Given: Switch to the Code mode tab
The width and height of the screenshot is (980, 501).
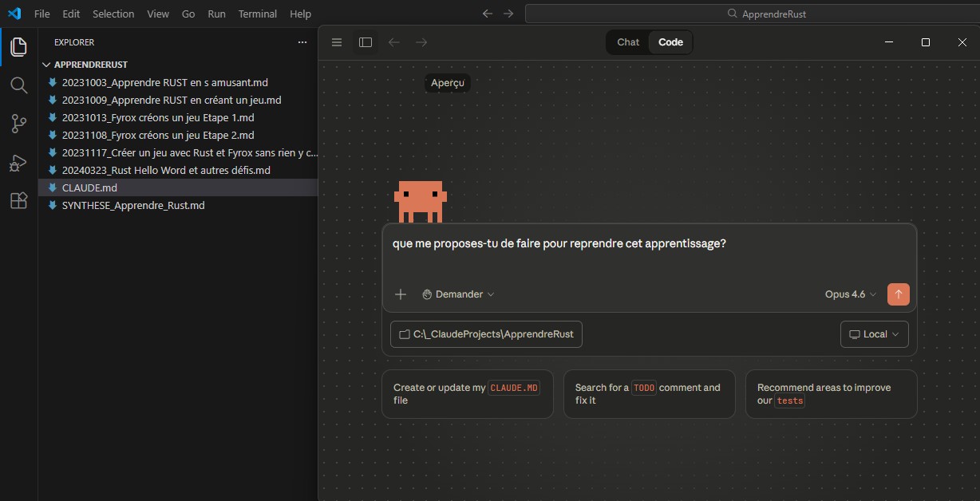Looking at the screenshot, I should (x=670, y=42).
